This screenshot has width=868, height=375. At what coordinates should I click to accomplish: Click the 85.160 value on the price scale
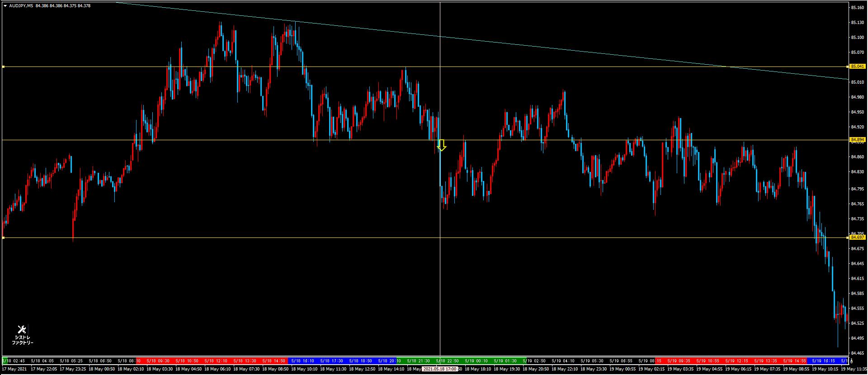pos(857,8)
